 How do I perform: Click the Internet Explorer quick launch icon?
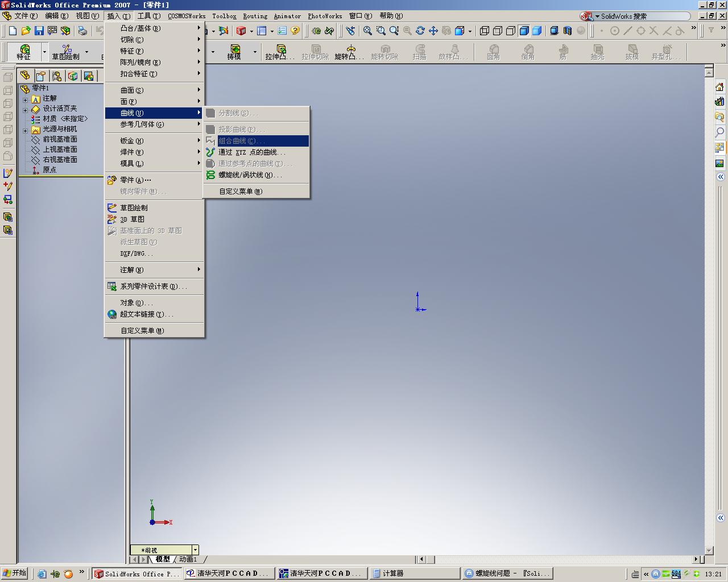pyautogui.click(x=42, y=573)
